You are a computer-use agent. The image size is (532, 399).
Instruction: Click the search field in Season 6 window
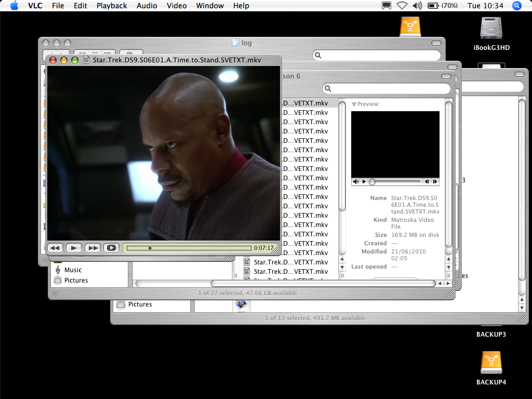387,88
